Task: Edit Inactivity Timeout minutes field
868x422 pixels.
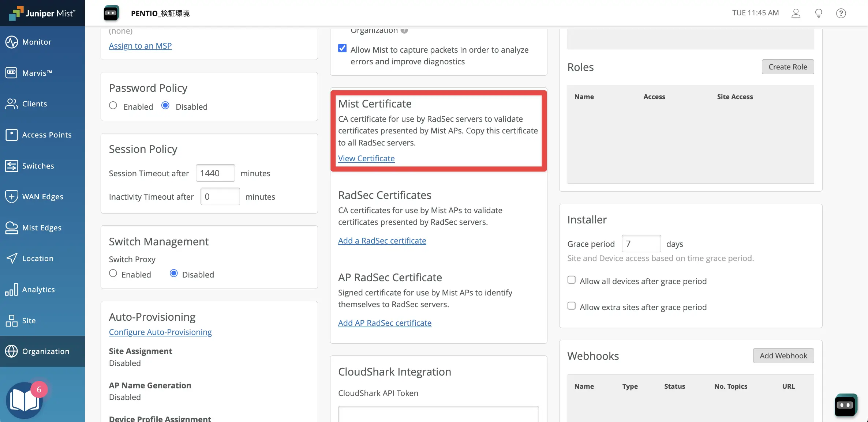Action: point(220,196)
